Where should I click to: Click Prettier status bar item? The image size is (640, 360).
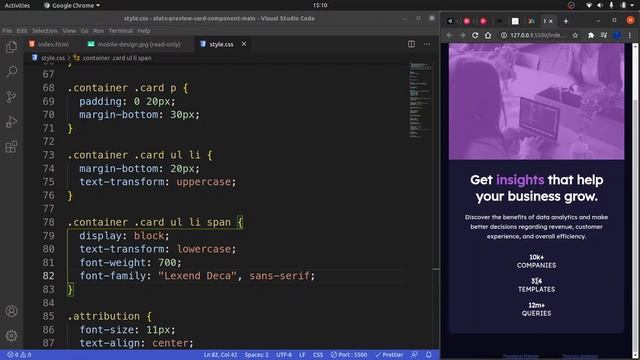(389, 355)
